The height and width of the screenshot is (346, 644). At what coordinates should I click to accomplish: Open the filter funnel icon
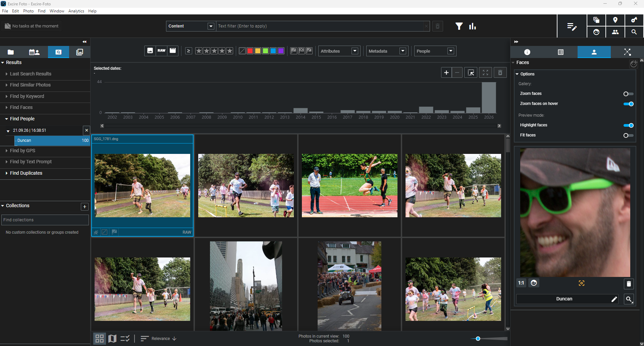point(459,26)
